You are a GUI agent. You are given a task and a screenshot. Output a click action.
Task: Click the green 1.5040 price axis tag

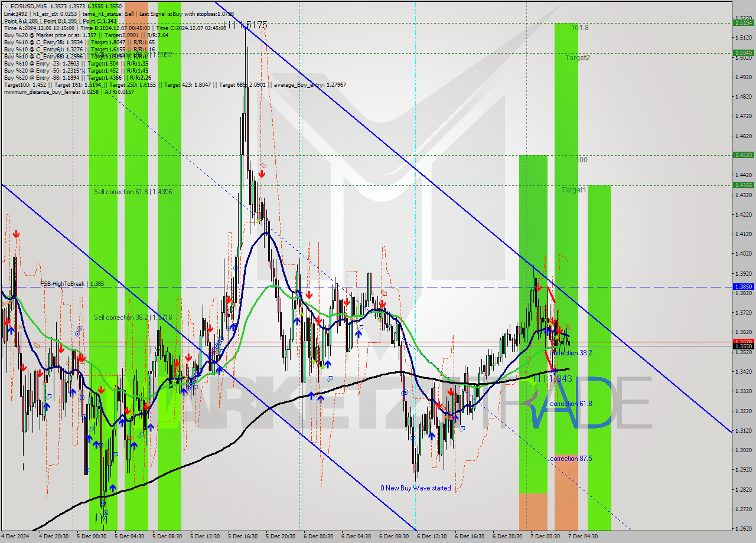click(742, 53)
